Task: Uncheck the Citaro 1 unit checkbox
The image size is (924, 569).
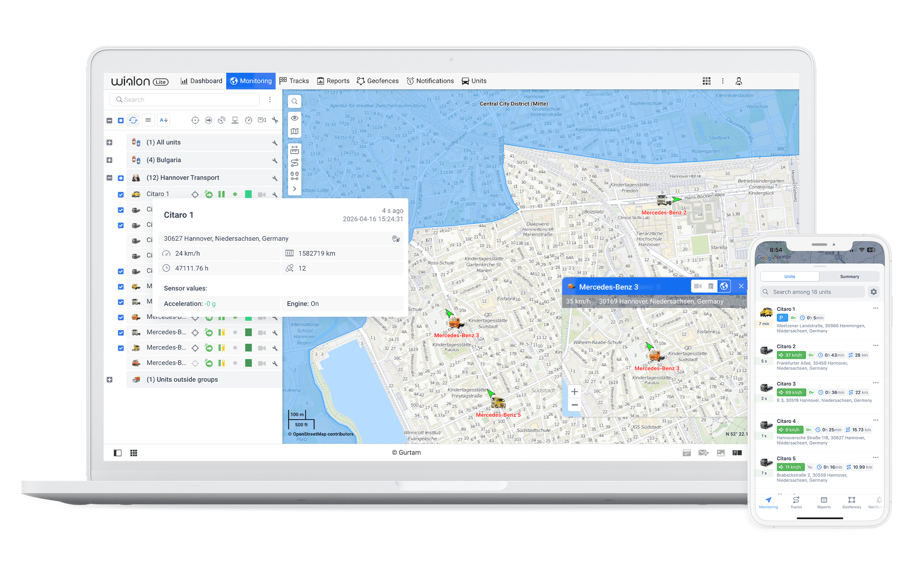Action: tap(121, 195)
